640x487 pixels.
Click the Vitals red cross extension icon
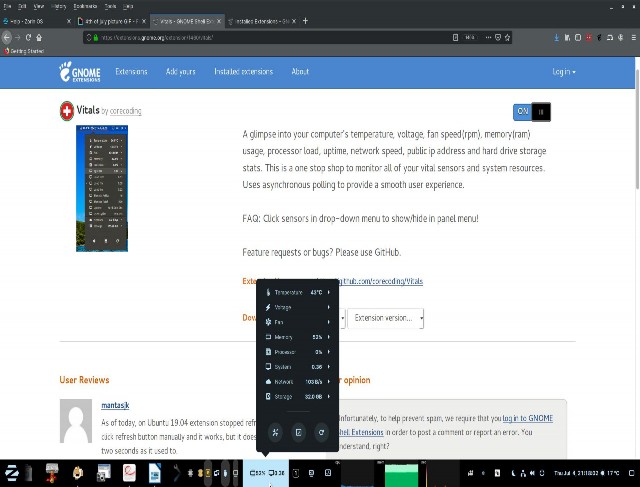67,111
